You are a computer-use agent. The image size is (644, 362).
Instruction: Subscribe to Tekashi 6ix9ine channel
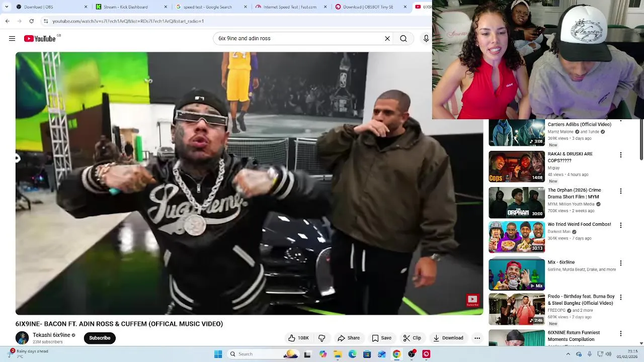100,338
